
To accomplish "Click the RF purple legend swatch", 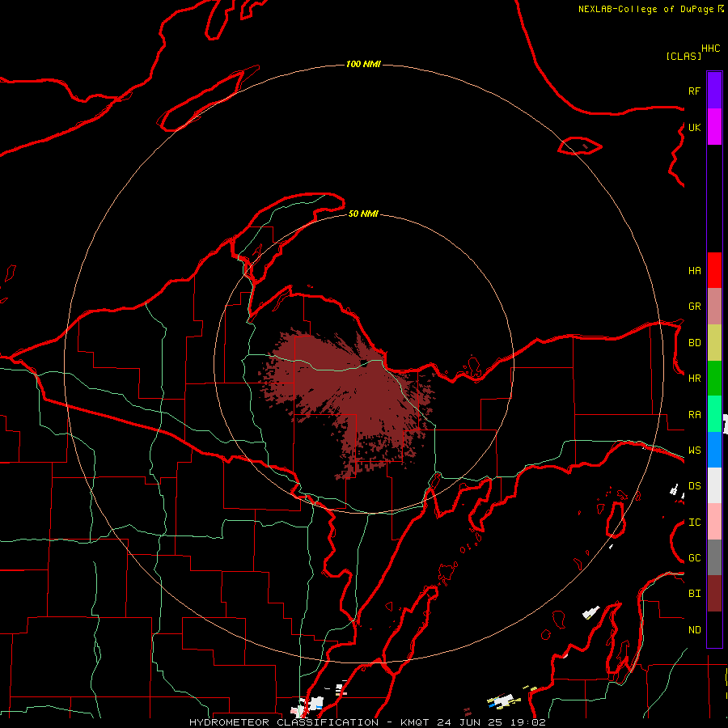I will [x=714, y=91].
